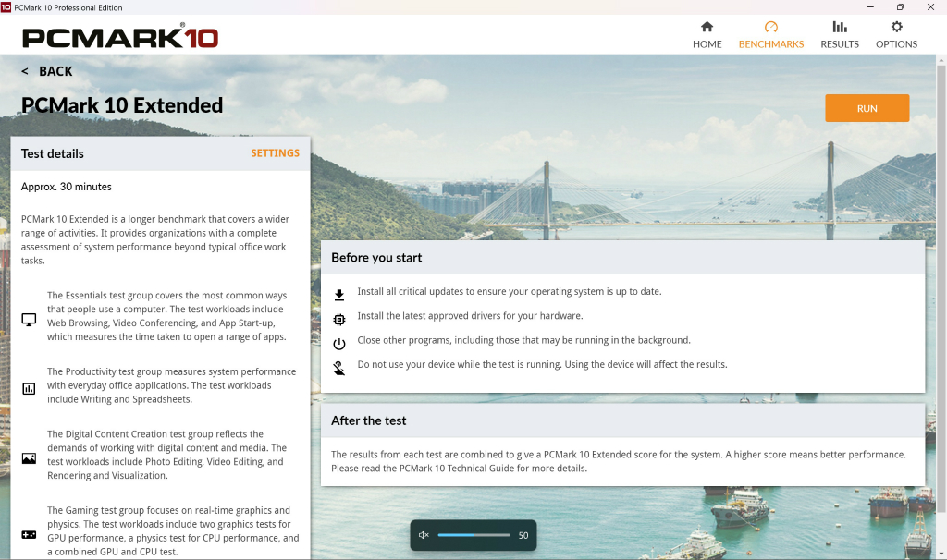Click Close other programs line

coord(523,340)
